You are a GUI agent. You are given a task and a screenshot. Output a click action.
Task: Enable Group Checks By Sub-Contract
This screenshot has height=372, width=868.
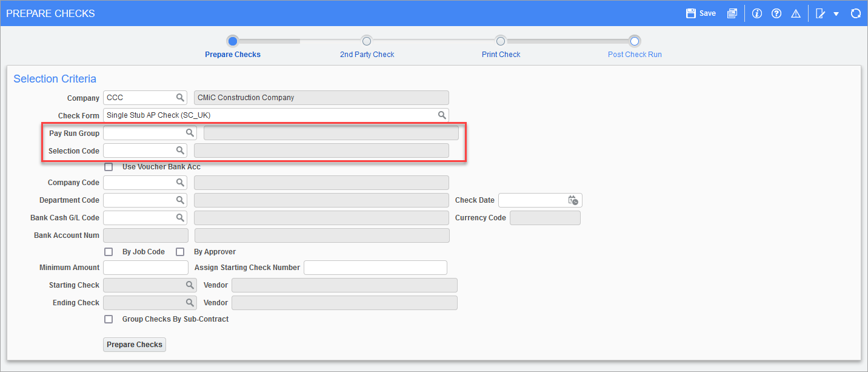tap(109, 319)
